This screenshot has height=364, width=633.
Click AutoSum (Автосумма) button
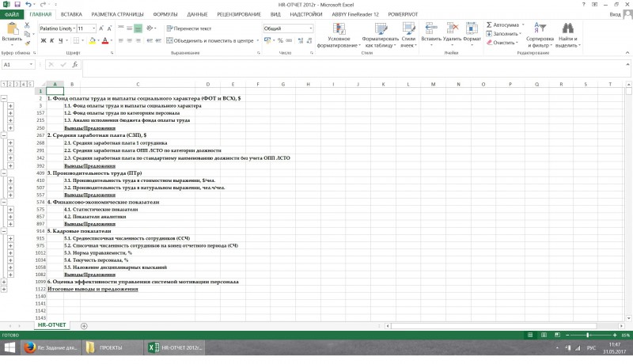503,25
